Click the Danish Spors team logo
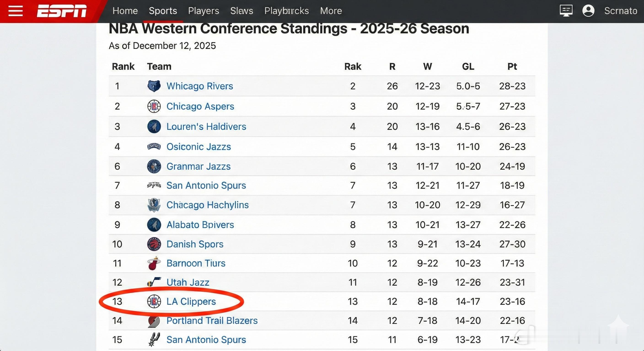 click(154, 244)
